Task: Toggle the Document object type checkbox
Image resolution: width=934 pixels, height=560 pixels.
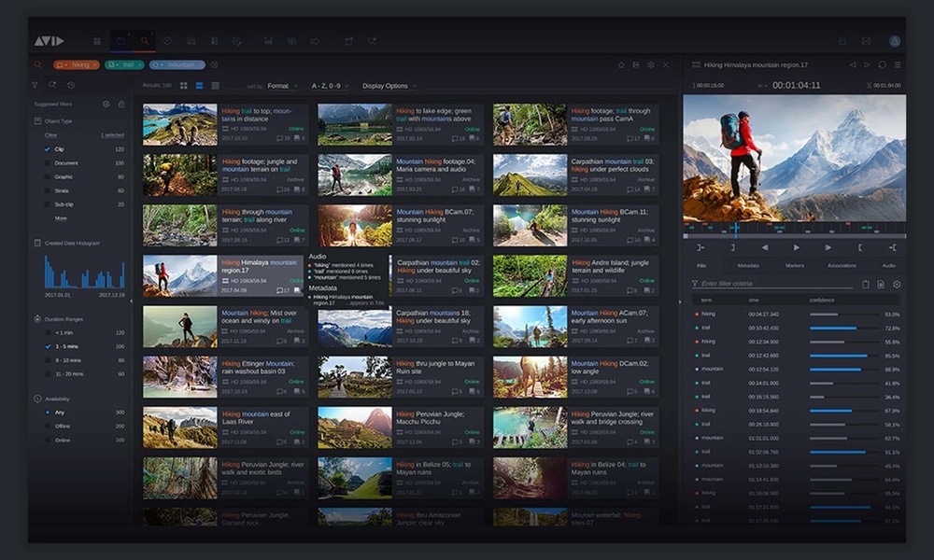Action: [47, 163]
